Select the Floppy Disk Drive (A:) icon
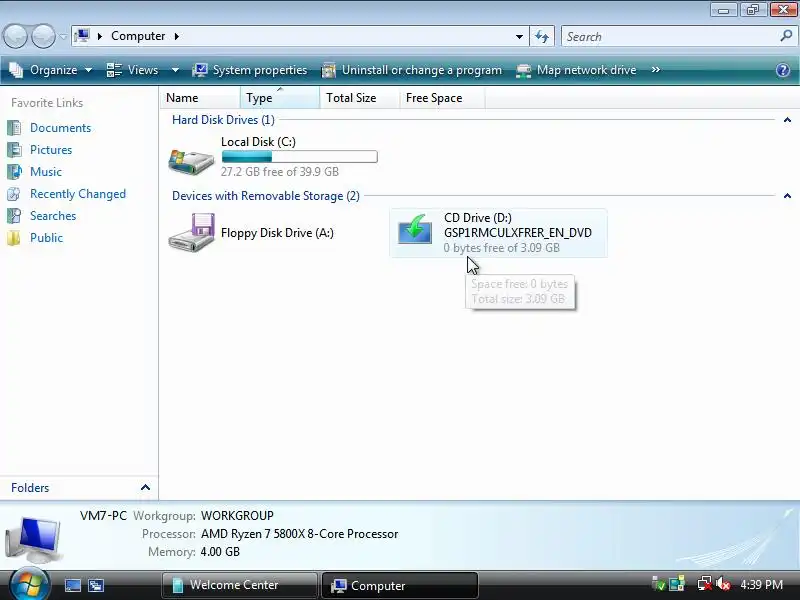The image size is (800, 600). click(x=192, y=232)
